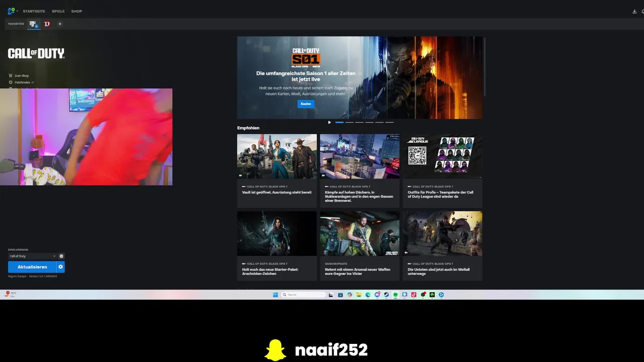Click the Call of Duty logo heading
The image size is (644, 362).
pos(36,53)
